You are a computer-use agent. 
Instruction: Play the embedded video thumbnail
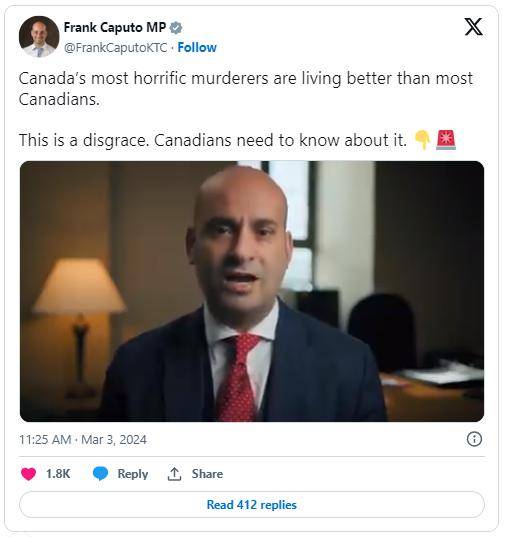[252, 291]
